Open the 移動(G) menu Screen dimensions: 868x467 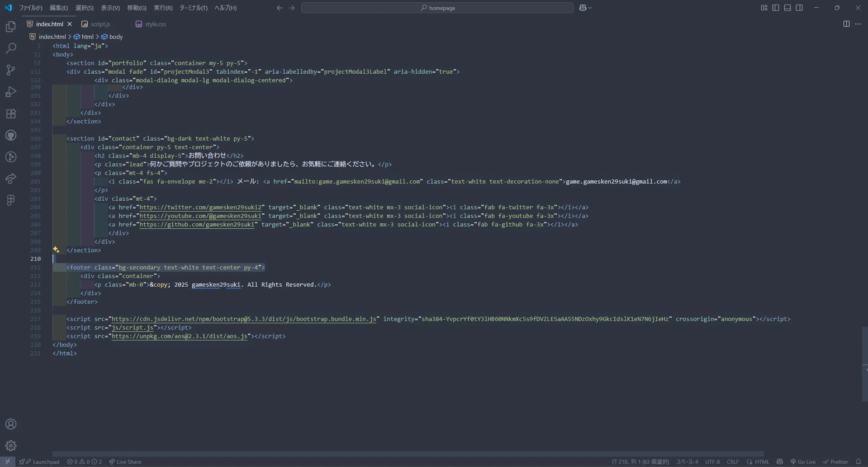[x=137, y=8]
